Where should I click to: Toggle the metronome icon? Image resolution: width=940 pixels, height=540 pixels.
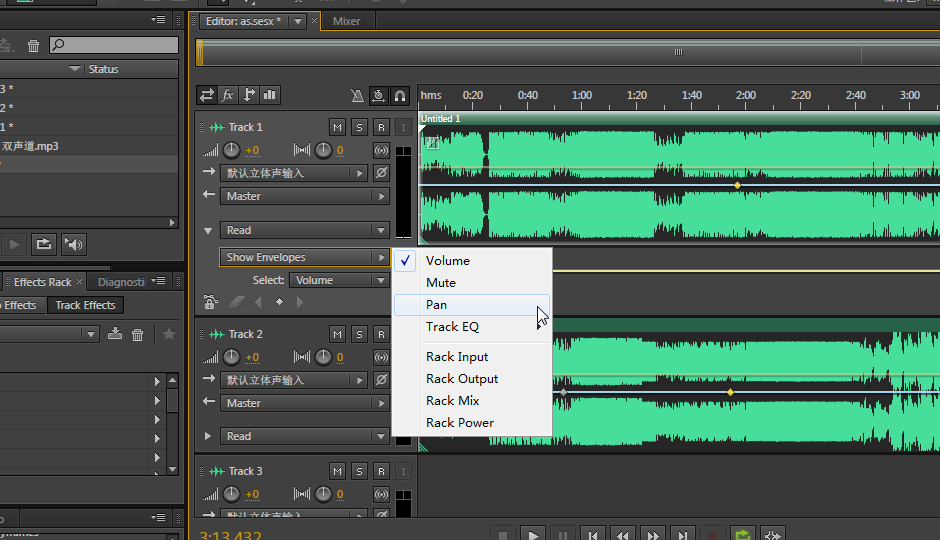coord(358,96)
